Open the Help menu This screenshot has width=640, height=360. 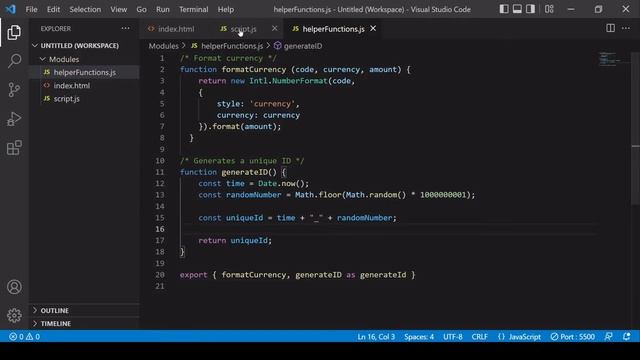tap(226, 9)
